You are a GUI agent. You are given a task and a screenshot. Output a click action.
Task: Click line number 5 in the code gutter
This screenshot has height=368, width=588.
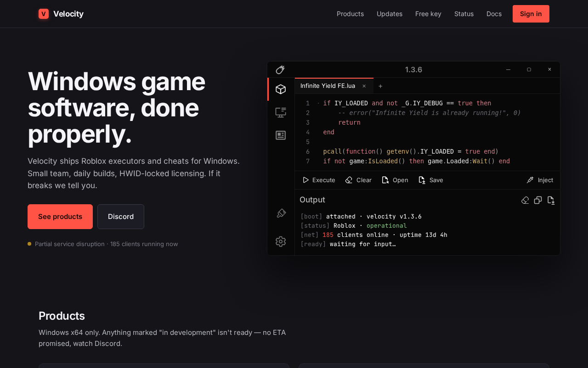point(308,142)
